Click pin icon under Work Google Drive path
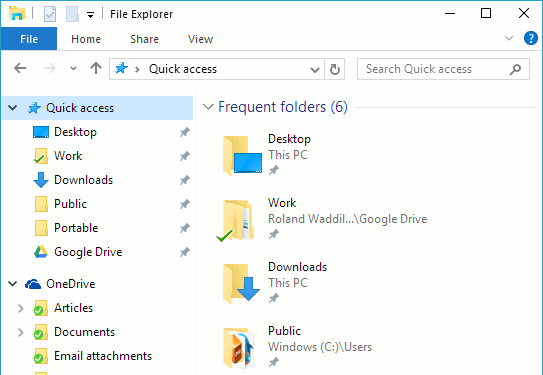Image resolution: width=543 pixels, height=375 pixels. pos(274,234)
